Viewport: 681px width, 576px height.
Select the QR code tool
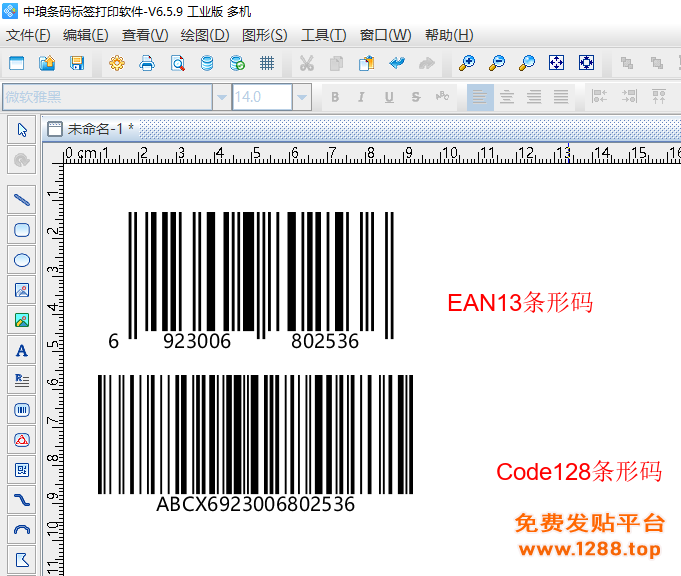tap(22, 470)
